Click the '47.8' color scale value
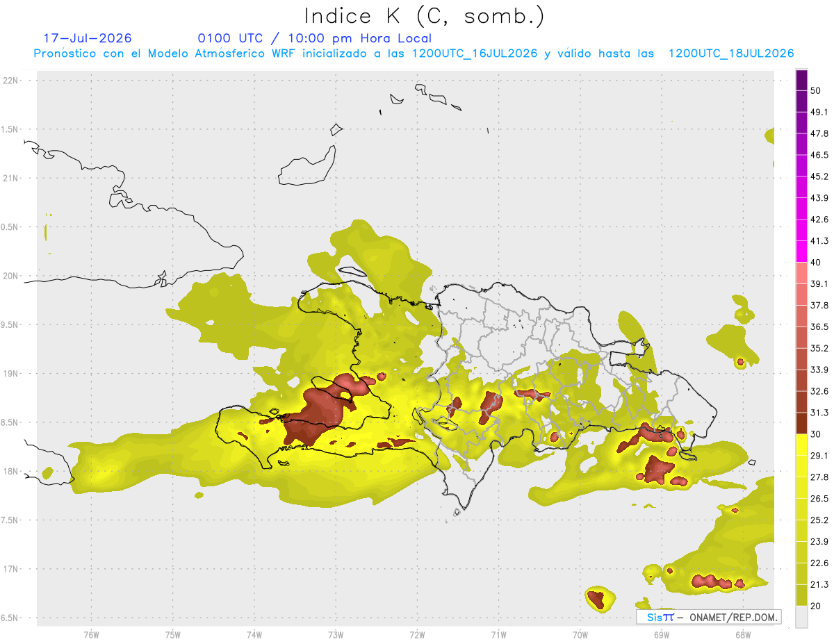This screenshot has height=644, width=834. click(x=819, y=133)
